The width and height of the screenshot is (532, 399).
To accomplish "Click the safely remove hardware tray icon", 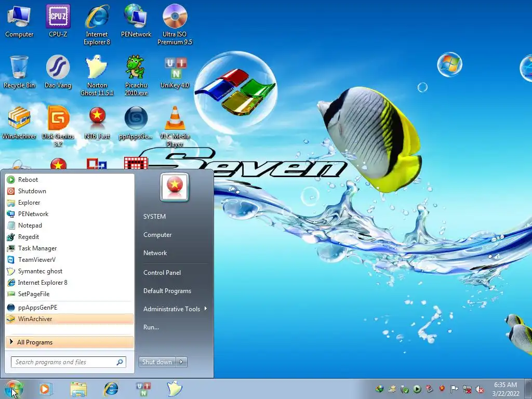I will (x=404, y=389).
